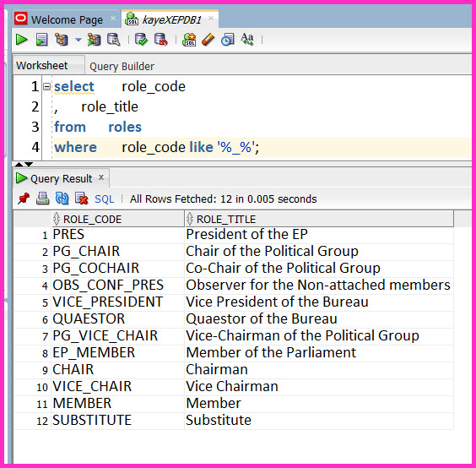Click the To Upper/Lower/InitCap icon
Viewport: 476px width, 468px height.
[247, 40]
